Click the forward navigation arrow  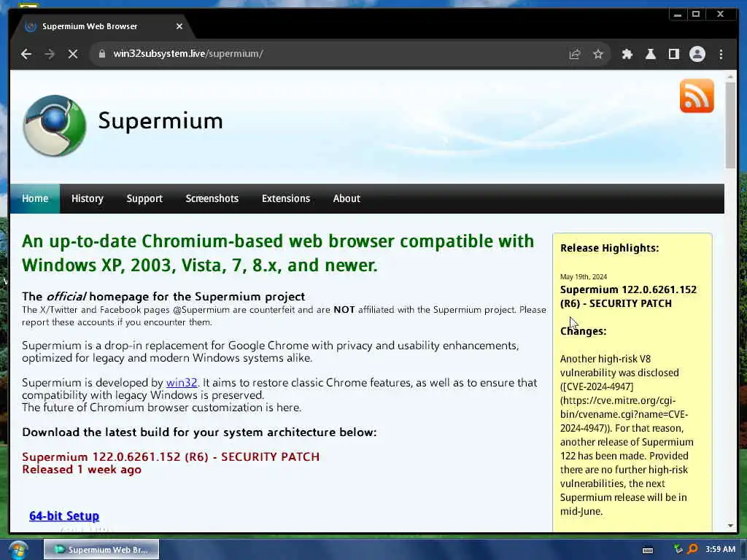[50, 54]
